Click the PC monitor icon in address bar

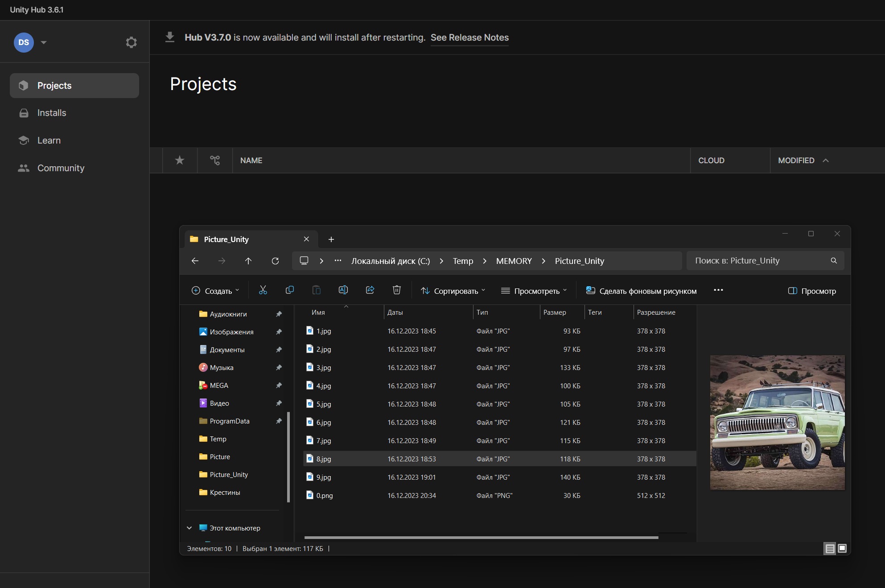point(304,261)
